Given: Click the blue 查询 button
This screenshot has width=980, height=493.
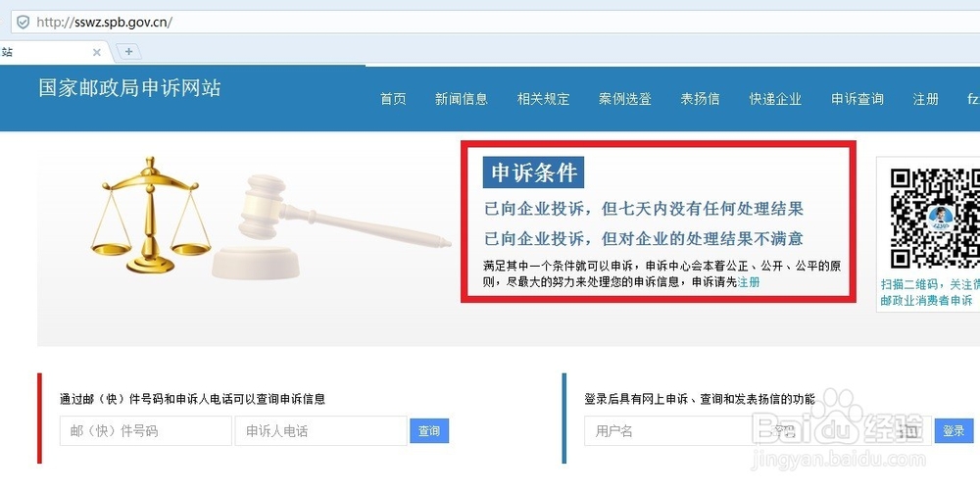Looking at the screenshot, I should pyautogui.click(x=429, y=430).
